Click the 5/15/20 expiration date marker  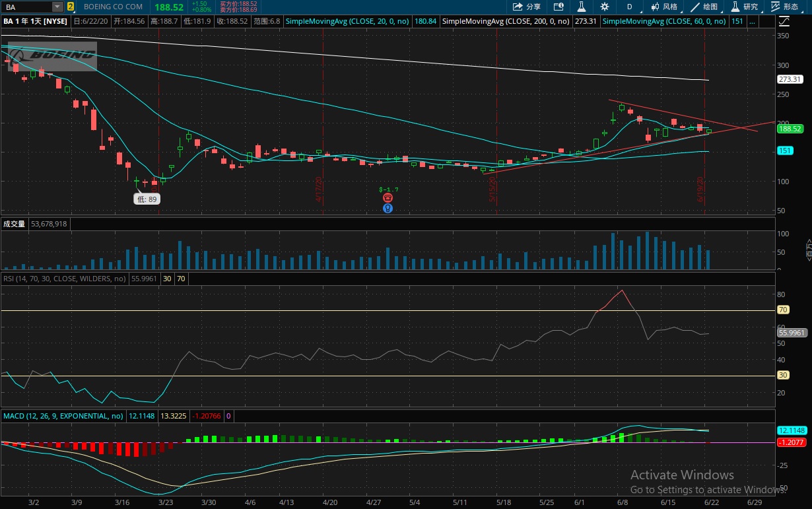492,189
